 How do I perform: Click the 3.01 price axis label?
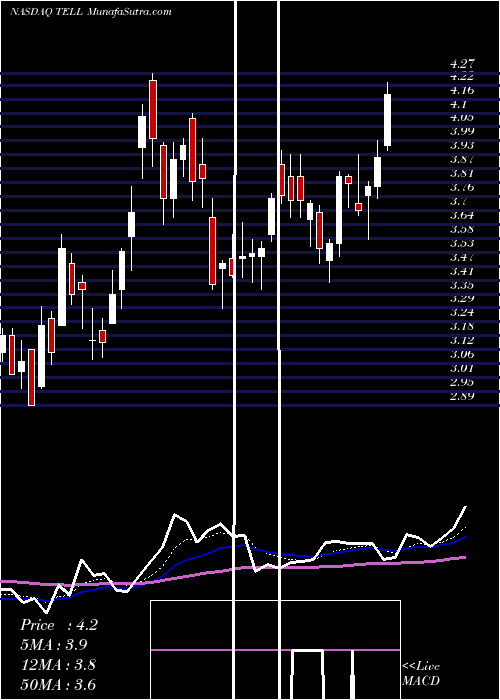(462, 368)
